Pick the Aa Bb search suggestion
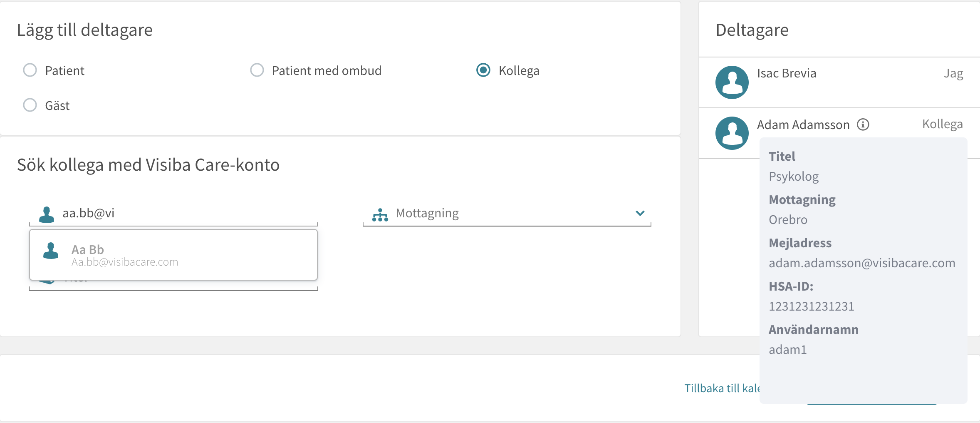This screenshot has height=423, width=980. tap(173, 255)
